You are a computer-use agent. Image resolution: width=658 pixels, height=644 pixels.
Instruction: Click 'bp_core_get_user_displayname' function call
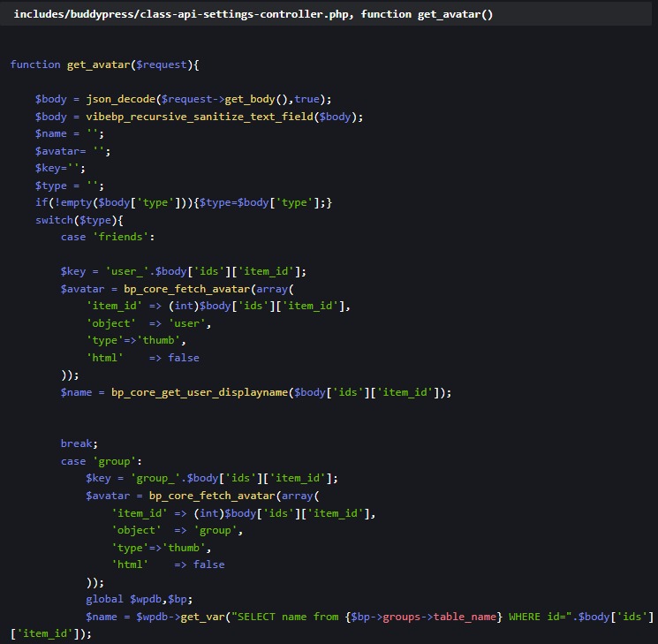click(200, 392)
